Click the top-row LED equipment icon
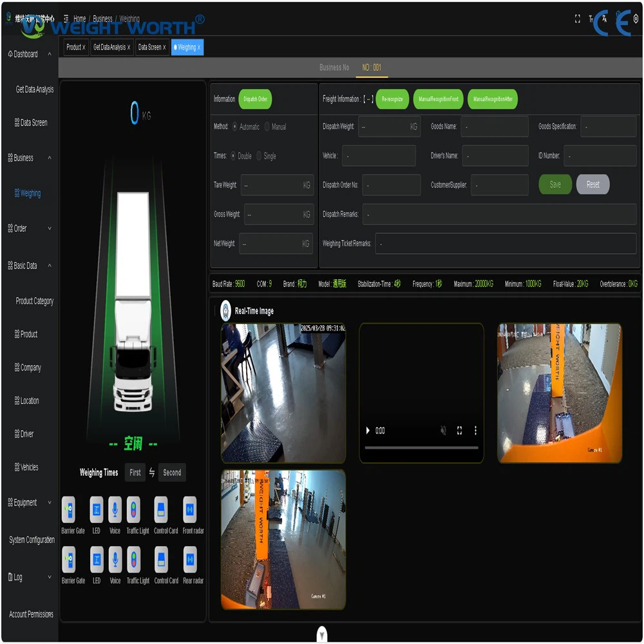The width and height of the screenshot is (644, 644). [97, 509]
